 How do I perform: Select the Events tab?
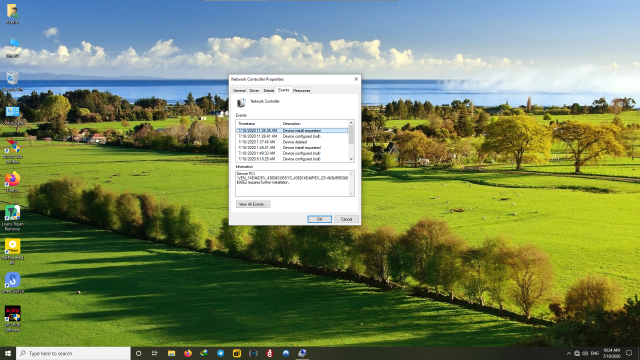click(x=283, y=90)
